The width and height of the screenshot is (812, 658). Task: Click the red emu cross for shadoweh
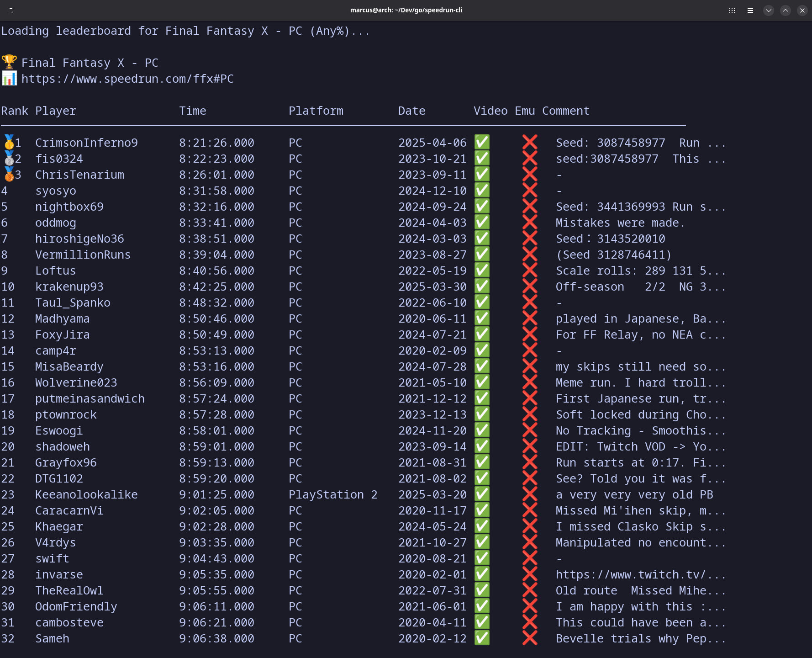coord(530,446)
